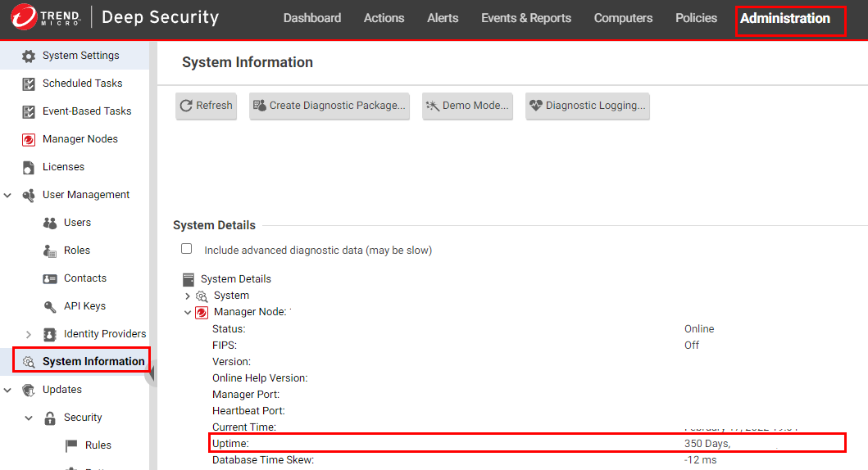Click the FIPS: row label

225,346
